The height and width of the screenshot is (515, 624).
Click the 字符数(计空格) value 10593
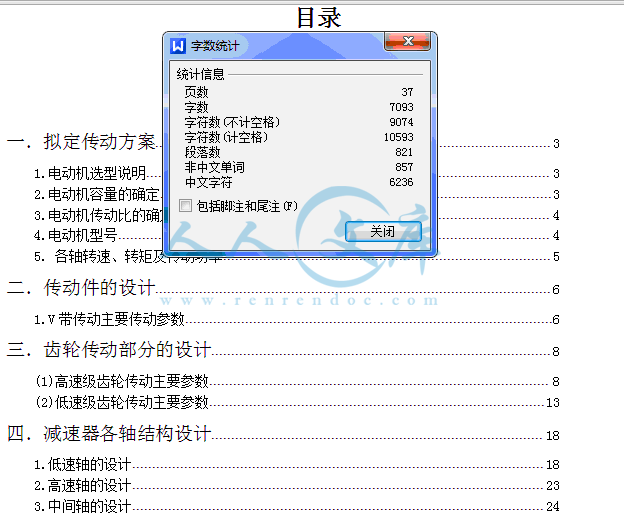point(399,137)
